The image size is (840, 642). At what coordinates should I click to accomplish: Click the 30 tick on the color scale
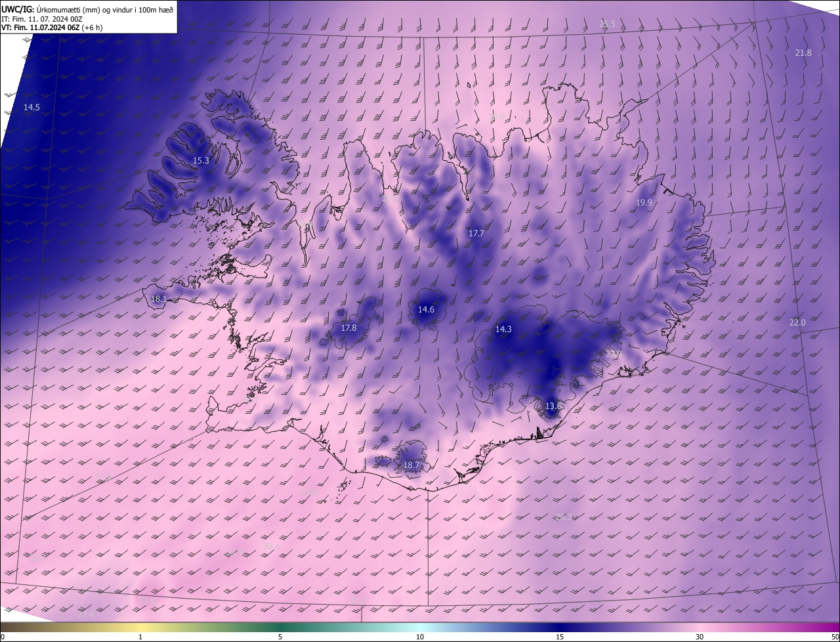tap(700, 637)
